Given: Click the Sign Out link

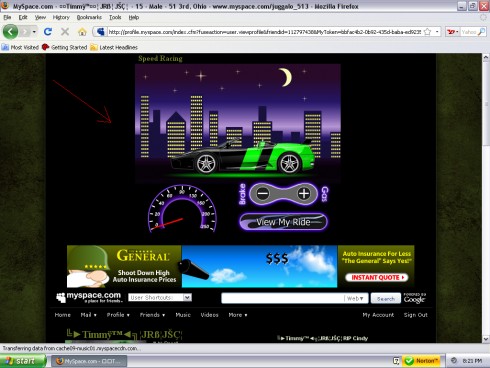Looking at the screenshot, I should click(x=415, y=315).
